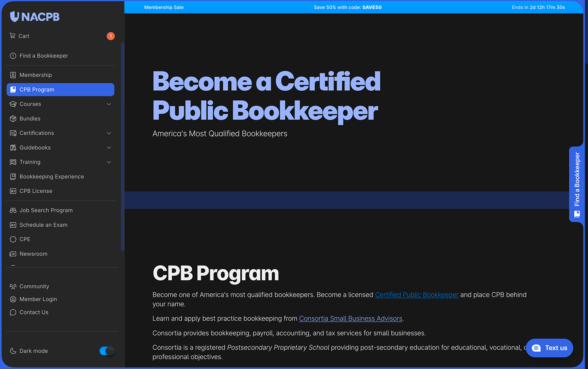Image resolution: width=588 pixels, height=369 pixels.
Task: Click the cart badge showing 1
Action: (110, 36)
